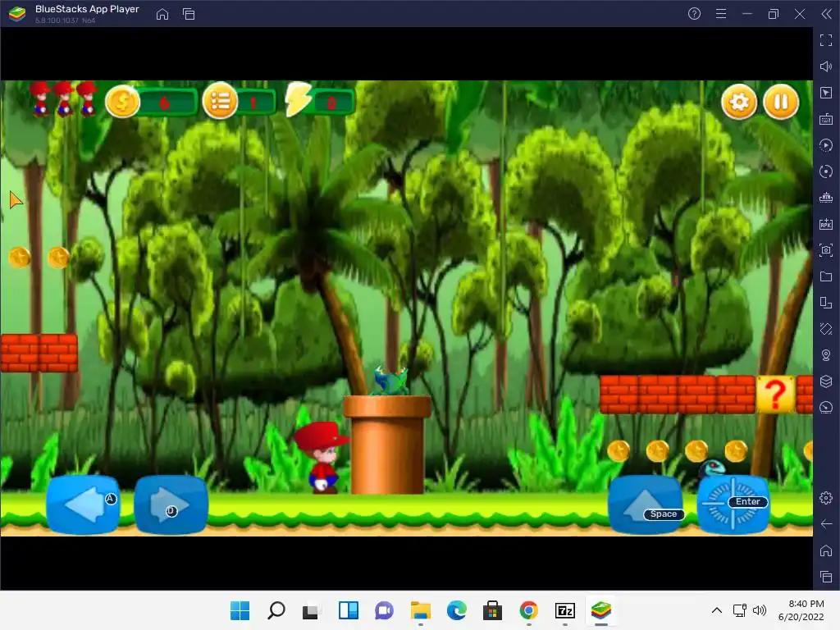This screenshot has width=840, height=630.
Task: Toggle eco mode gauge icon
Action: (826, 408)
